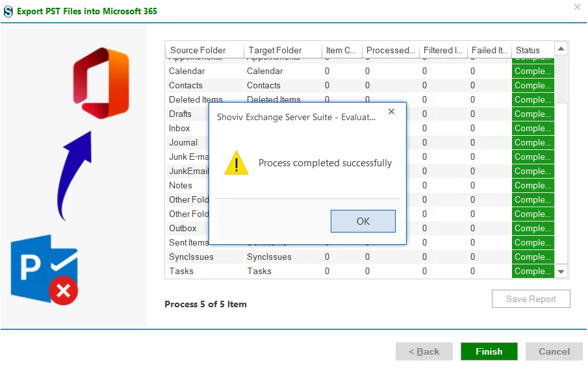This screenshot has height=367, width=588.
Task: Click the Target Folder column header
Action: coord(283,50)
